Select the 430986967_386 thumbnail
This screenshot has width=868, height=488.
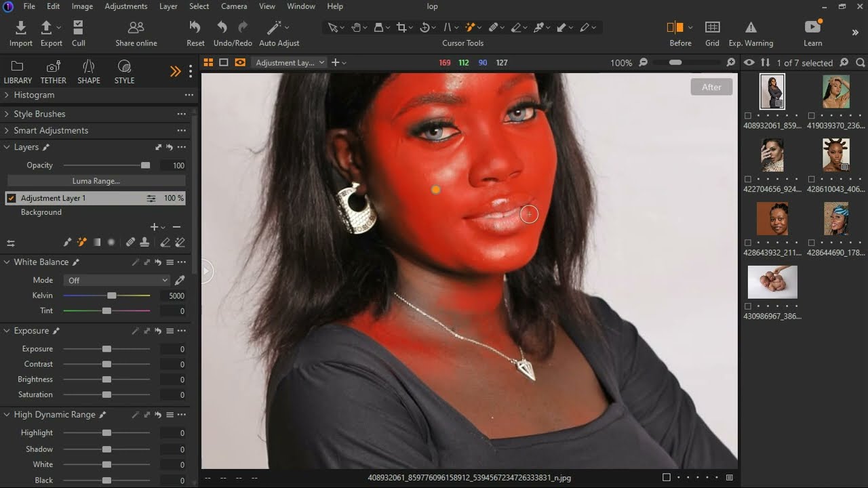point(772,282)
